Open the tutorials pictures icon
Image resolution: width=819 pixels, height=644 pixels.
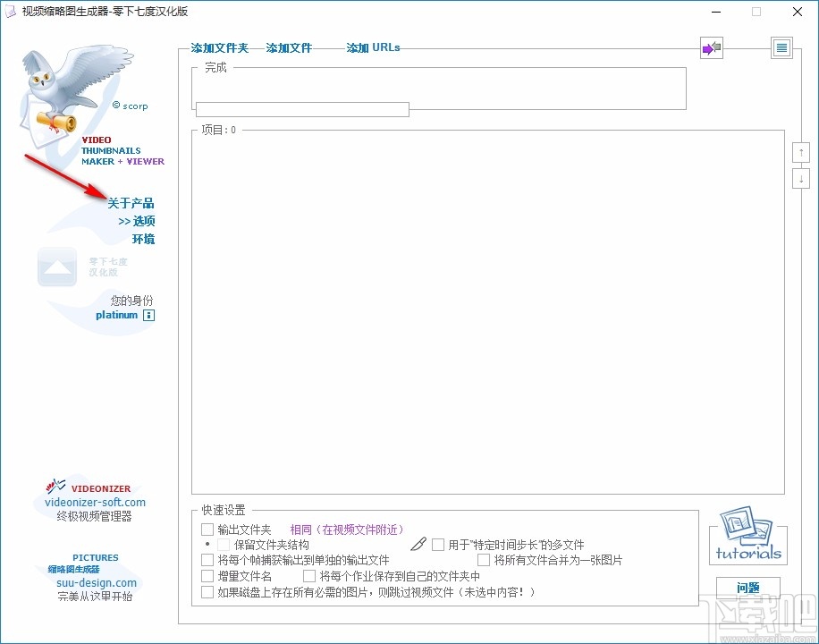(748, 535)
